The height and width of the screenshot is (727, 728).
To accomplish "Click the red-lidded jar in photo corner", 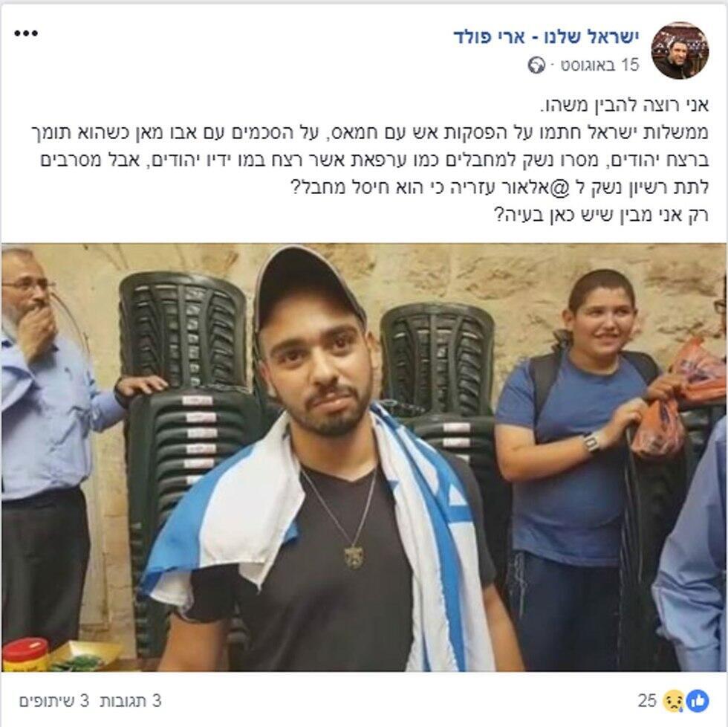I will click(25, 655).
